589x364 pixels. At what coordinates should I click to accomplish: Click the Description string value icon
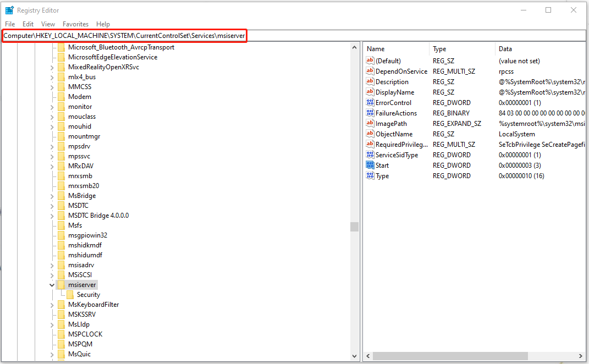[370, 81]
